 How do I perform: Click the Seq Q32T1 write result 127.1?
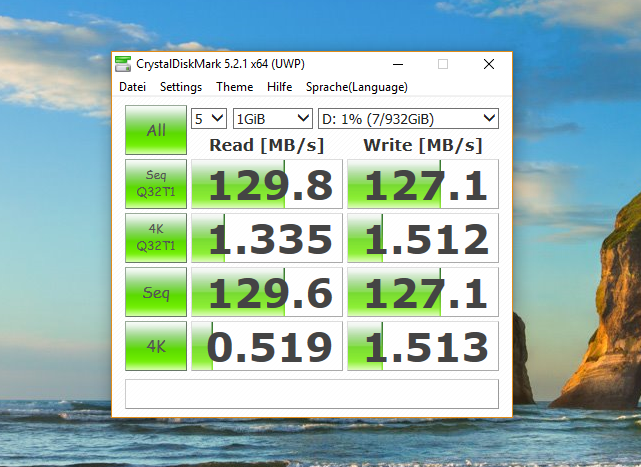point(422,185)
